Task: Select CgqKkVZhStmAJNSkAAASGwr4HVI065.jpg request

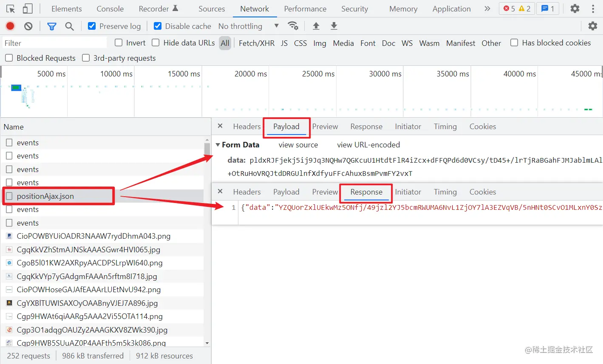Action: [x=102, y=249]
